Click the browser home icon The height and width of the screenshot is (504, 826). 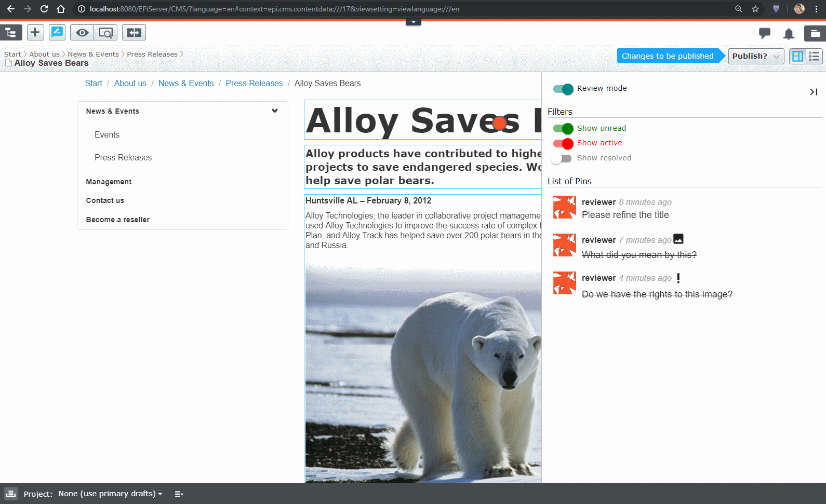click(x=61, y=9)
